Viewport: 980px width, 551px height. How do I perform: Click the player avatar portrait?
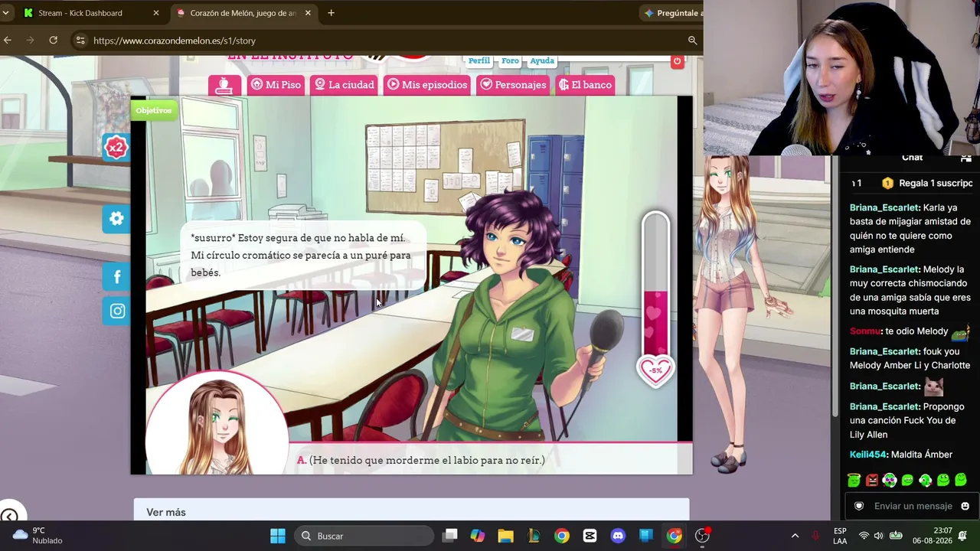click(217, 425)
